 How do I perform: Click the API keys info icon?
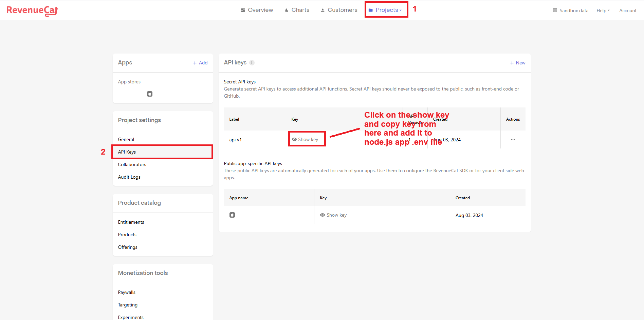coord(252,63)
